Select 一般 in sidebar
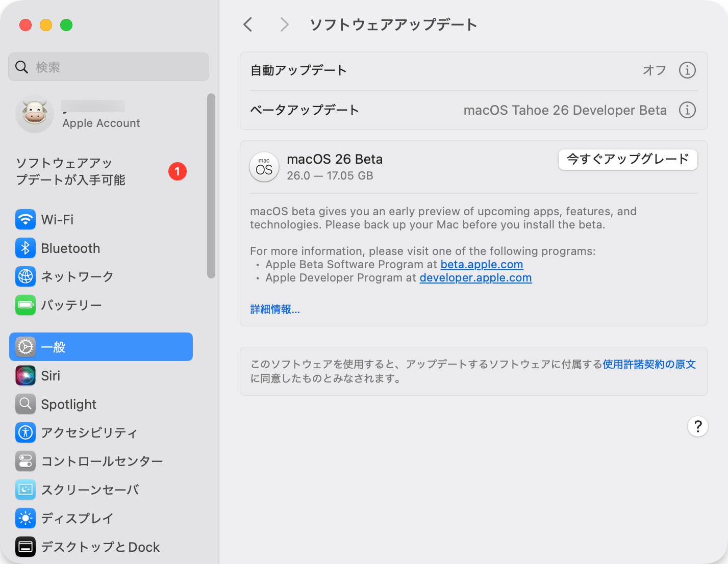The image size is (728, 564). tap(101, 347)
